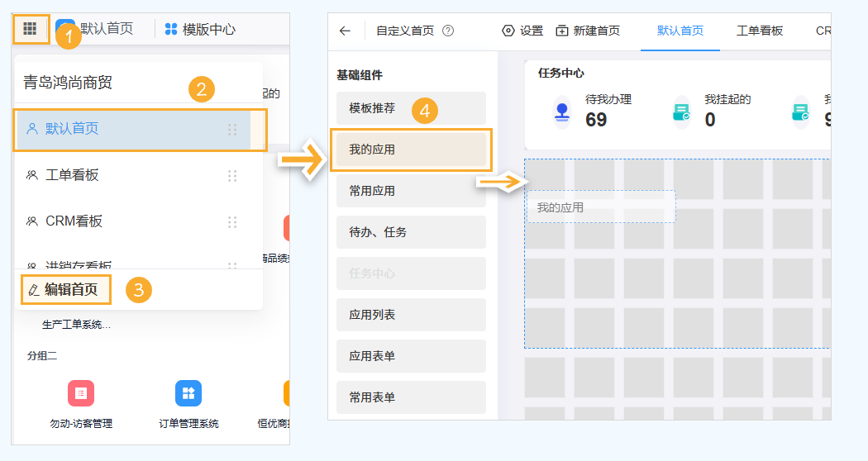Select the 模板推荐 component
This screenshot has height=461, width=868.
tap(412, 108)
